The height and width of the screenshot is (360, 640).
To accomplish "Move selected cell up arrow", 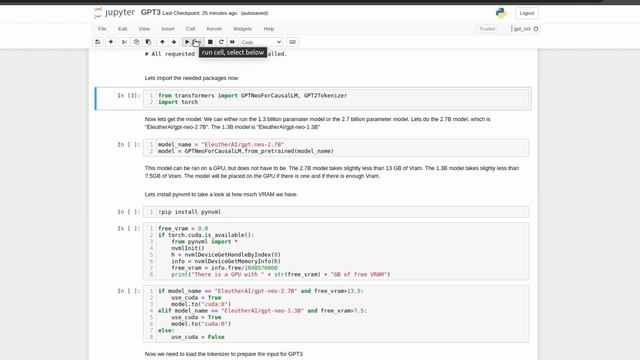I will pos(162,42).
